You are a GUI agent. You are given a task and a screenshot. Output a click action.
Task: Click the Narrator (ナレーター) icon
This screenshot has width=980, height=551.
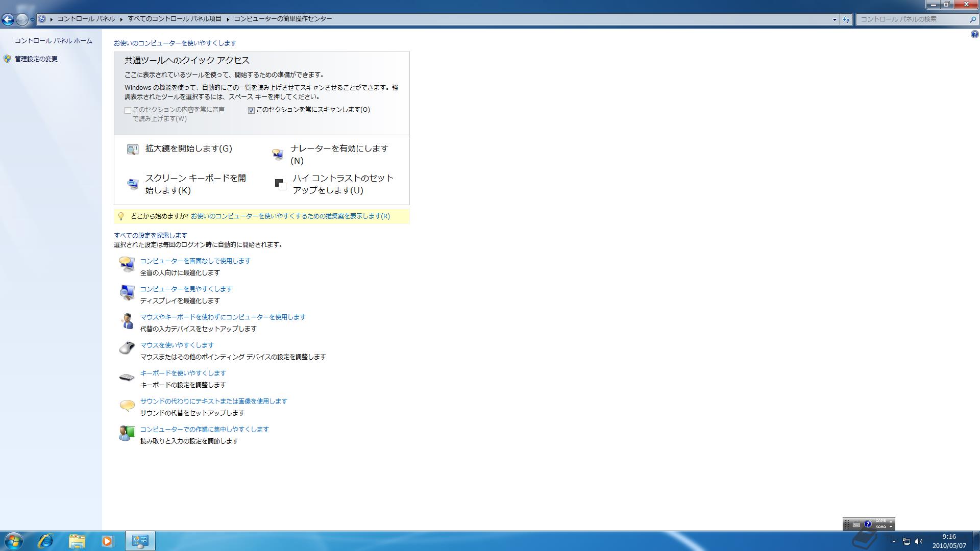[278, 155]
